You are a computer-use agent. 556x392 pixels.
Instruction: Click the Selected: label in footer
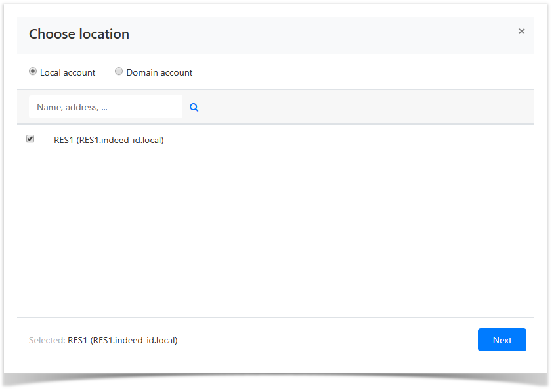coord(47,340)
